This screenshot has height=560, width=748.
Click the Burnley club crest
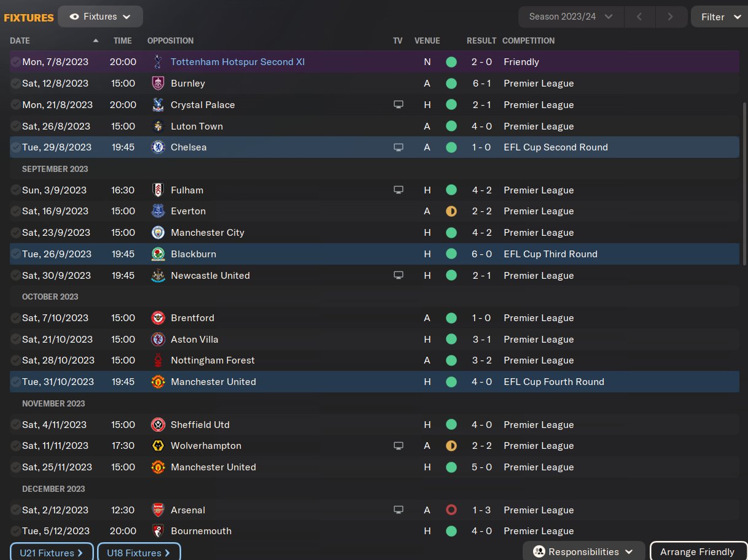pos(158,84)
